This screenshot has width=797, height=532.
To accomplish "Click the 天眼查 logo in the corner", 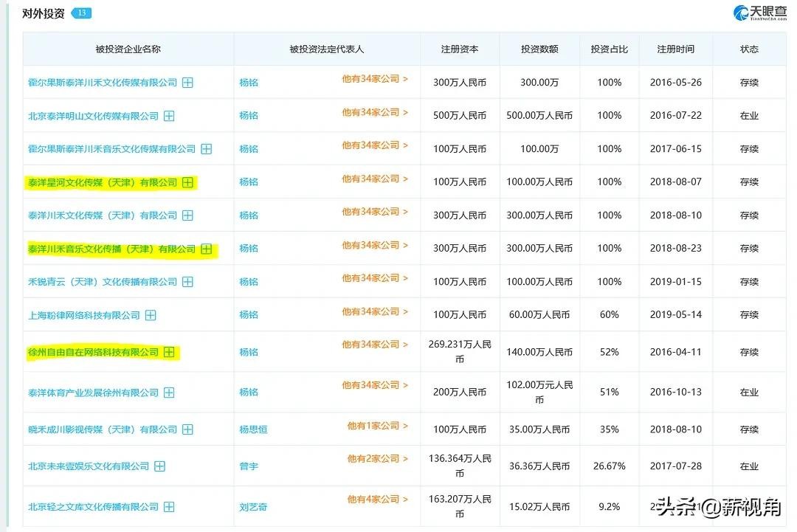I will pyautogui.click(x=759, y=14).
